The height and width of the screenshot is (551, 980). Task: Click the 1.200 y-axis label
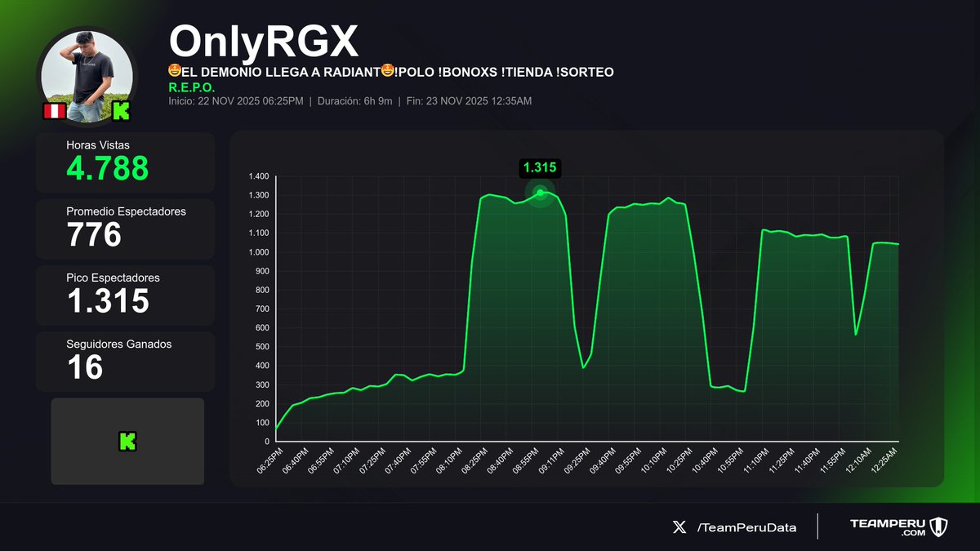tap(259, 214)
